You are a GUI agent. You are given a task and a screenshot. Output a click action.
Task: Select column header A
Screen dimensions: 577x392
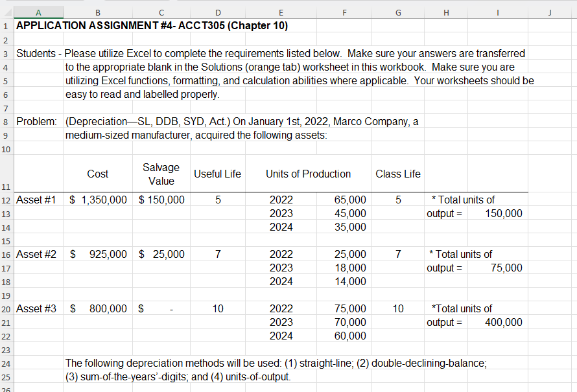click(x=38, y=12)
